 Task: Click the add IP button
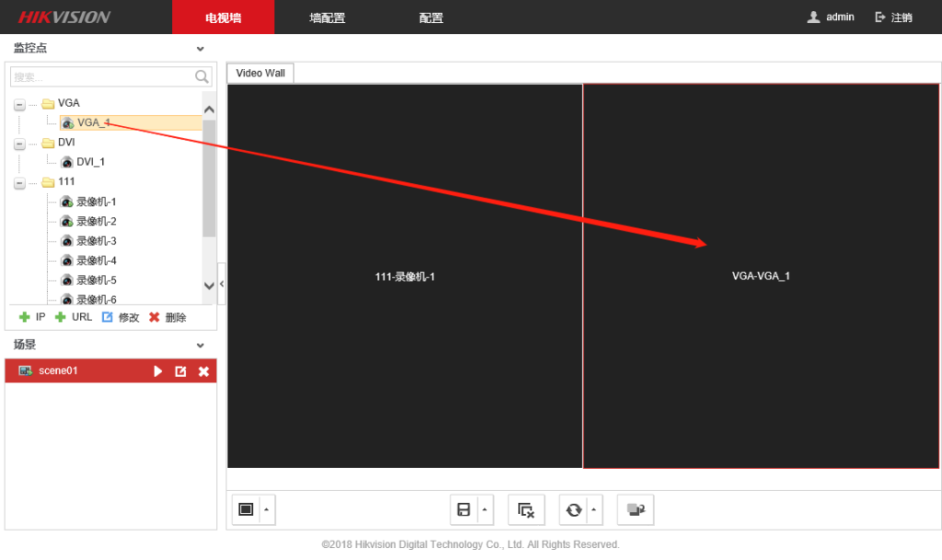pos(32,317)
